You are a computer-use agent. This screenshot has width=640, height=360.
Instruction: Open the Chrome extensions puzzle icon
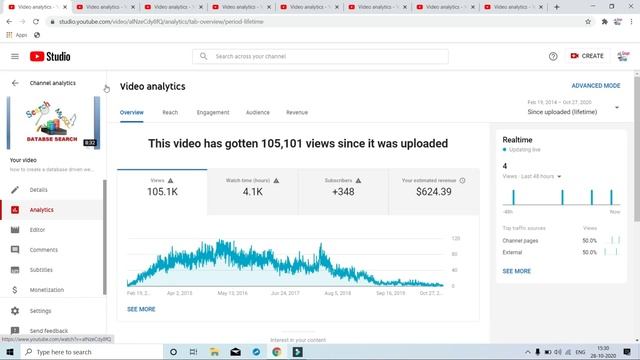tap(604, 22)
